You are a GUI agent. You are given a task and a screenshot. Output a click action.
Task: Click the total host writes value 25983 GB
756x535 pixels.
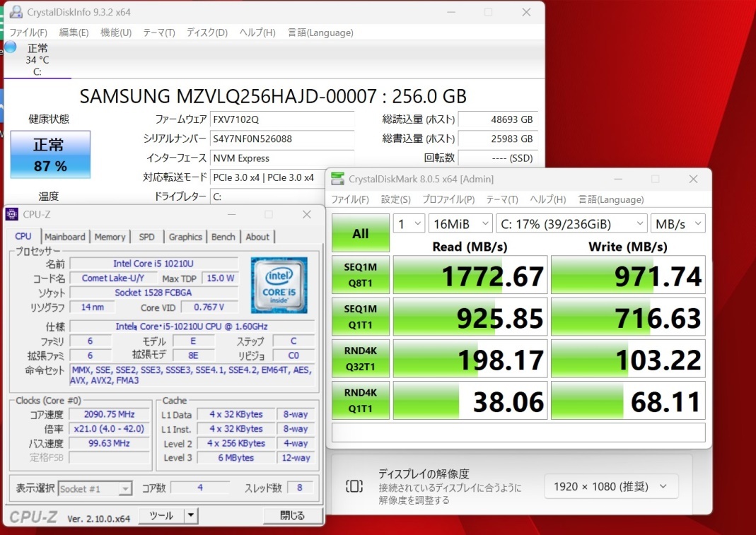tap(498, 139)
